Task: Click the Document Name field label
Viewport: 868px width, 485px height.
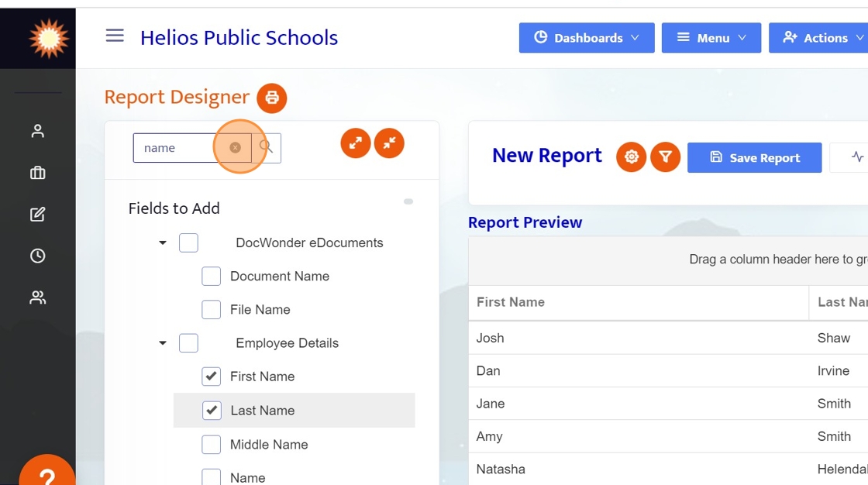Action: (280, 277)
